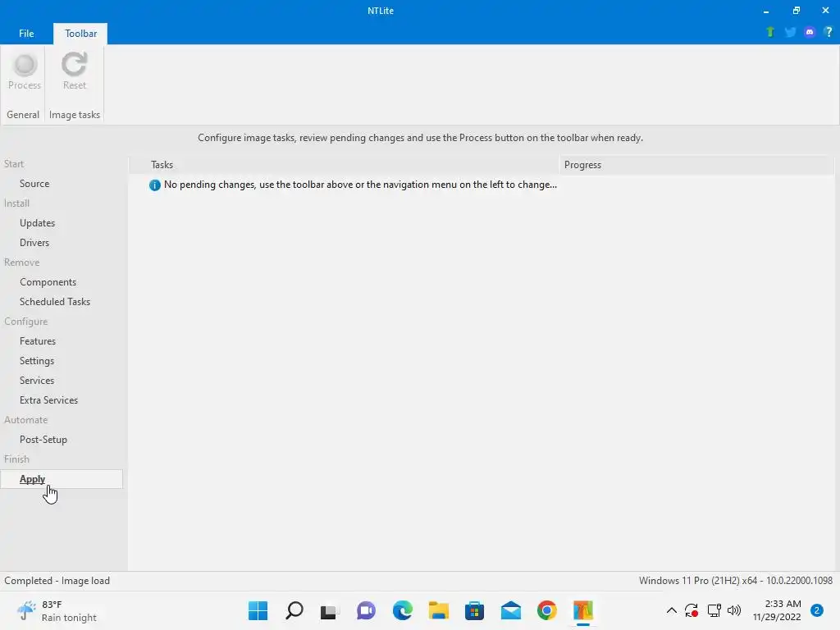The width and height of the screenshot is (840, 630).
Task: Restore down the NTLite window
Action: (796, 11)
